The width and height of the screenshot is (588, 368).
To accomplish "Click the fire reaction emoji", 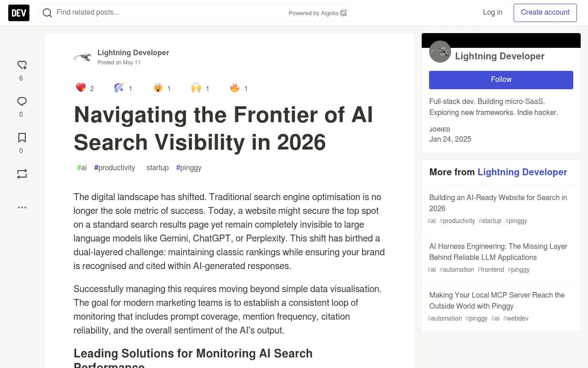I will 235,87.
